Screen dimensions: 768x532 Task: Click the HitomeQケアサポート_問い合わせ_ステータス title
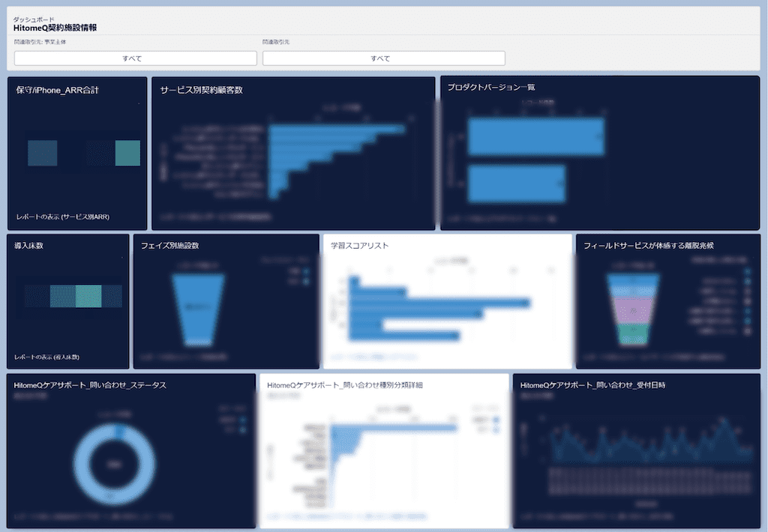pos(90,385)
